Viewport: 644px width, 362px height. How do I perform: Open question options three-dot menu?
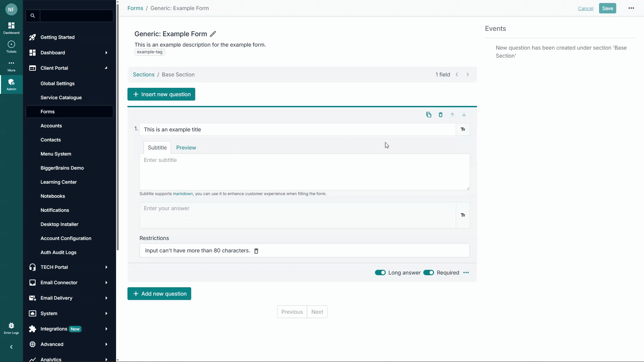pos(466,273)
